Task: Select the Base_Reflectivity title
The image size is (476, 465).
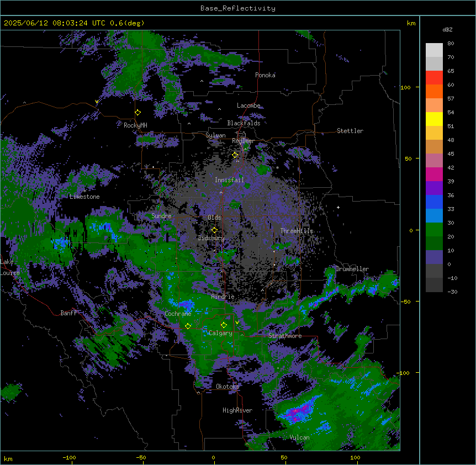Action: [238, 8]
